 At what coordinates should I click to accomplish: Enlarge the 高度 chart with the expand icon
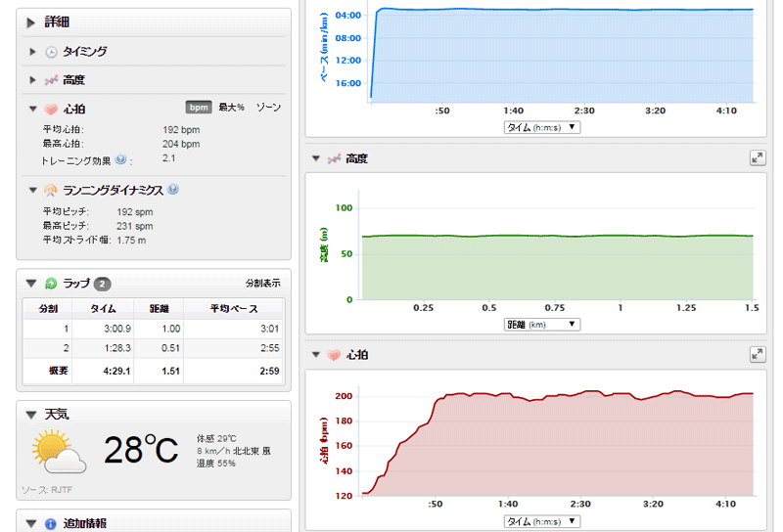(757, 157)
